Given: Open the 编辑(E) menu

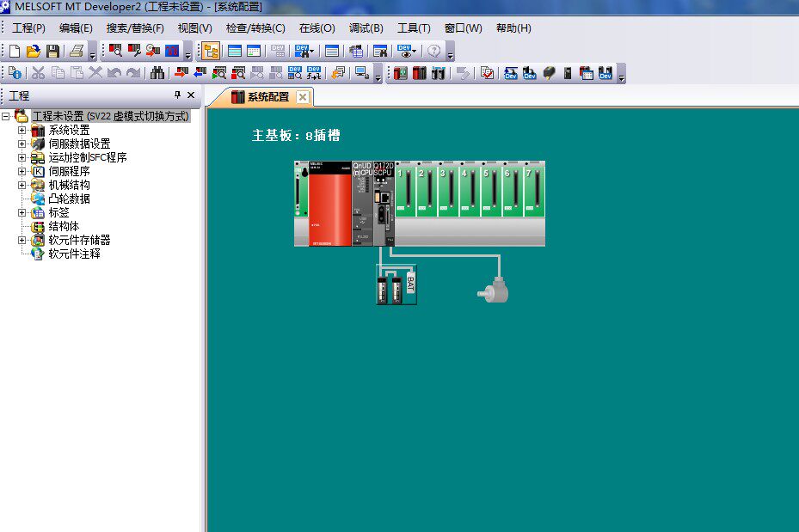Looking at the screenshot, I should pyautogui.click(x=76, y=28).
